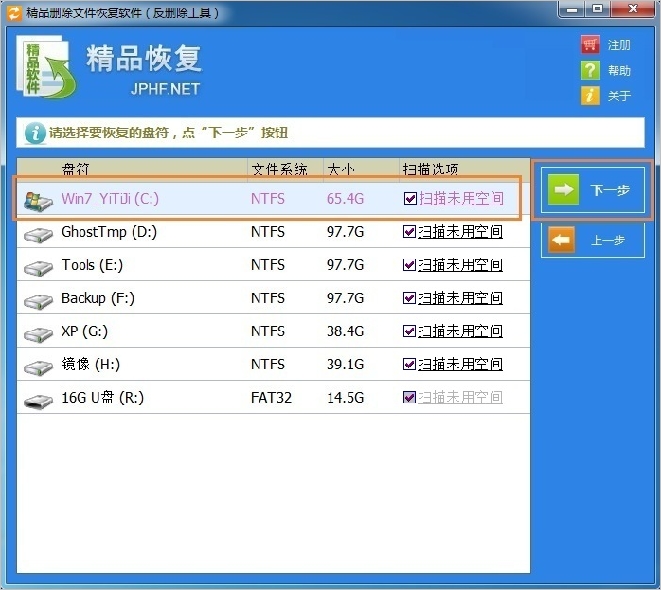
Task: Click the blue info icon in the hint bar
Action: coord(35,133)
